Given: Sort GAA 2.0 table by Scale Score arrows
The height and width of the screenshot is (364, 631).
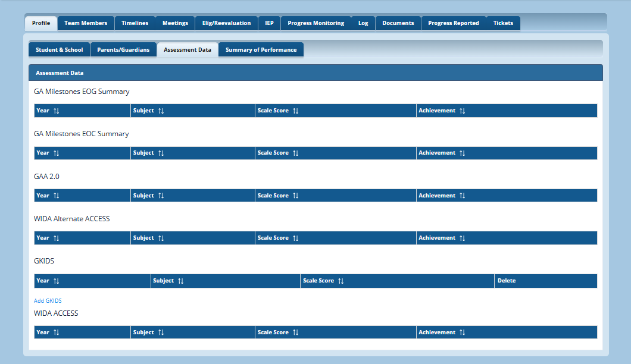Looking at the screenshot, I should pos(295,196).
